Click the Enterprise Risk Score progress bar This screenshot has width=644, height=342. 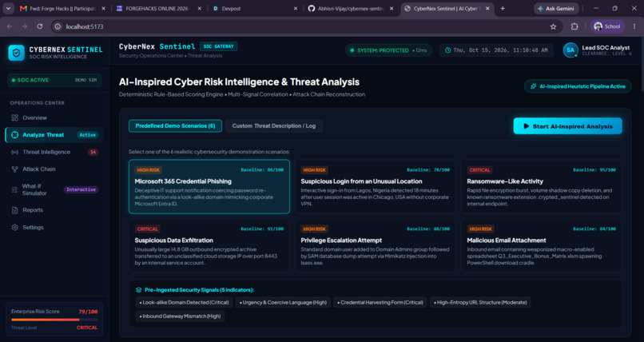pyautogui.click(x=54, y=320)
